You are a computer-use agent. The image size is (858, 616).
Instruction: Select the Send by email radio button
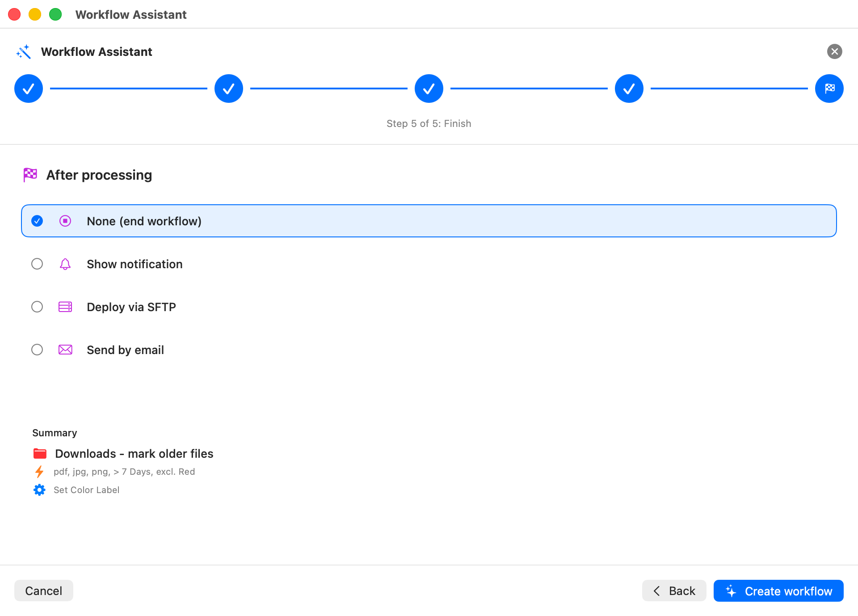click(37, 350)
